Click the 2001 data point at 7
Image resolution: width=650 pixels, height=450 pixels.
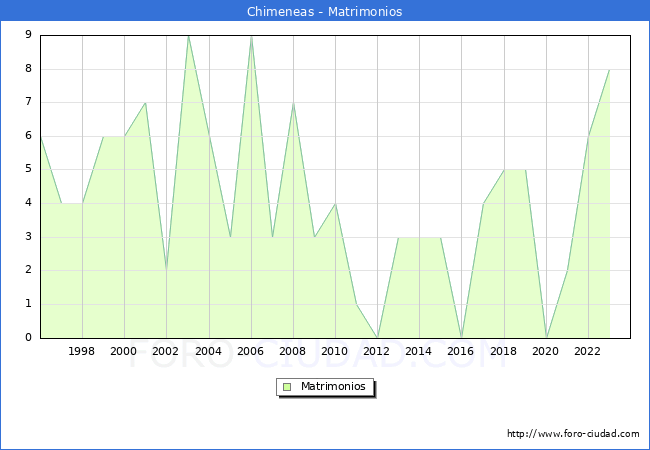pos(146,103)
